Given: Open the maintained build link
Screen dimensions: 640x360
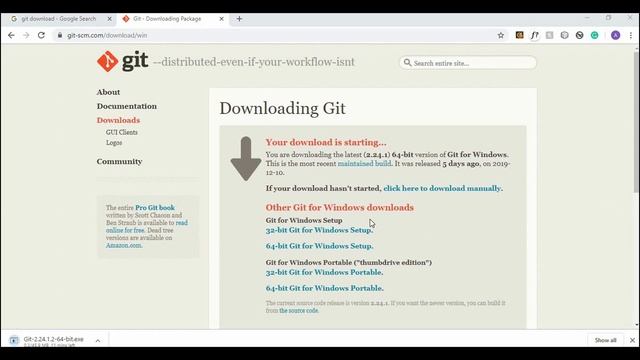Looking at the screenshot, I should click(364, 164).
